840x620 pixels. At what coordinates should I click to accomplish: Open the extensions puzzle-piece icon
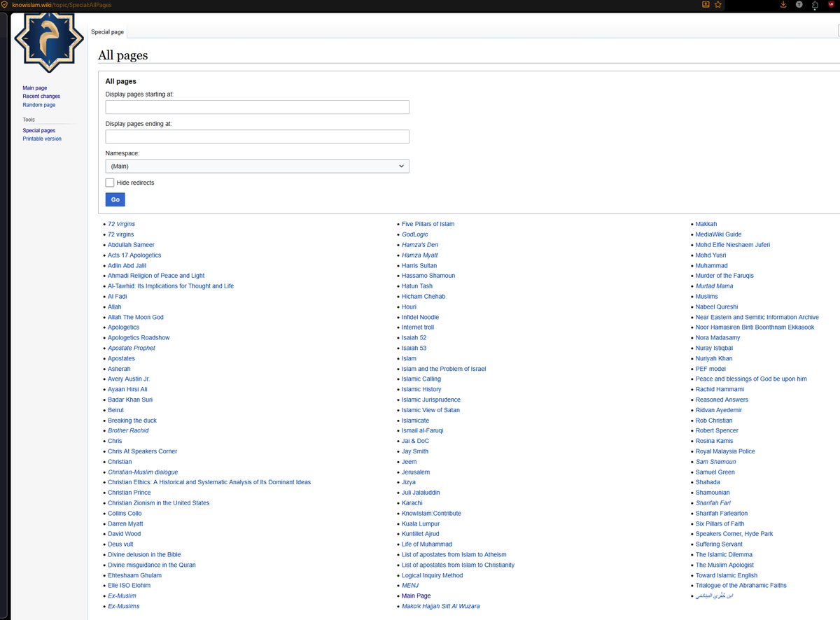(x=815, y=5)
